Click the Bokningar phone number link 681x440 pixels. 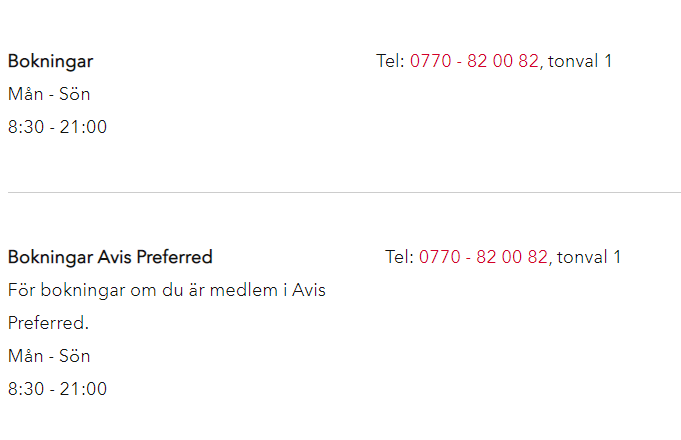click(474, 61)
